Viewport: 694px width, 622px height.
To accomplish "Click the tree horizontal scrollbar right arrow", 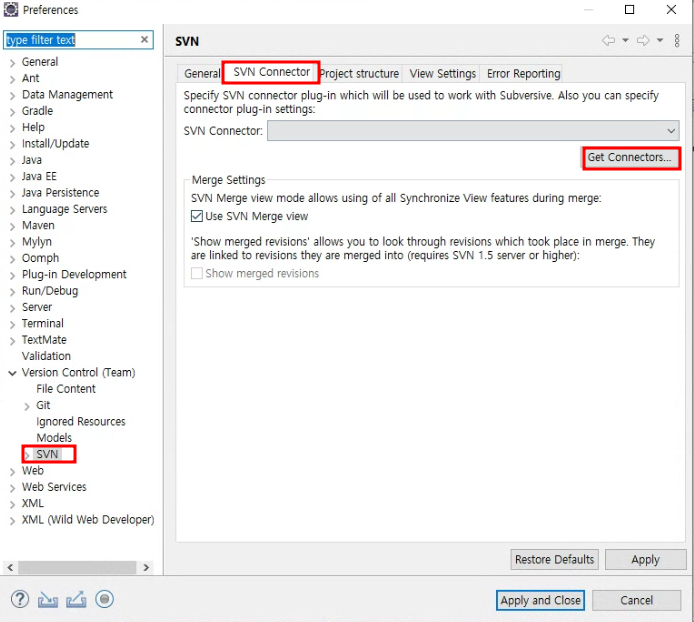I will (146, 568).
